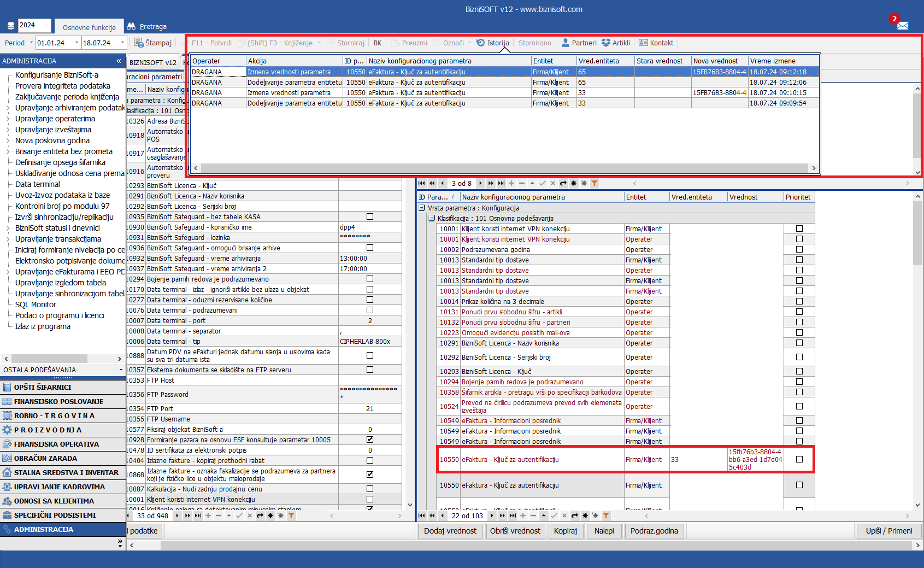Collapse Klasifikacija 101 Osnovna podešavanja group
924x568 pixels.
point(432,218)
